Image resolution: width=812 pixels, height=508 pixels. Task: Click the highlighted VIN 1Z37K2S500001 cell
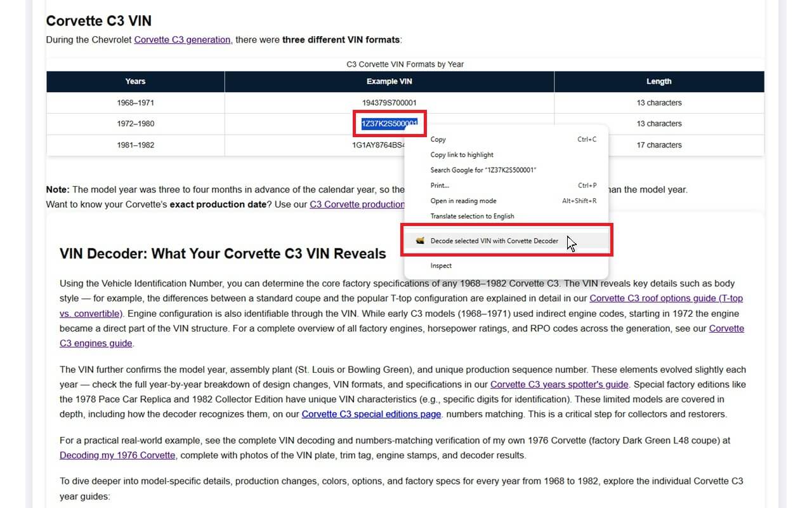[390, 123]
